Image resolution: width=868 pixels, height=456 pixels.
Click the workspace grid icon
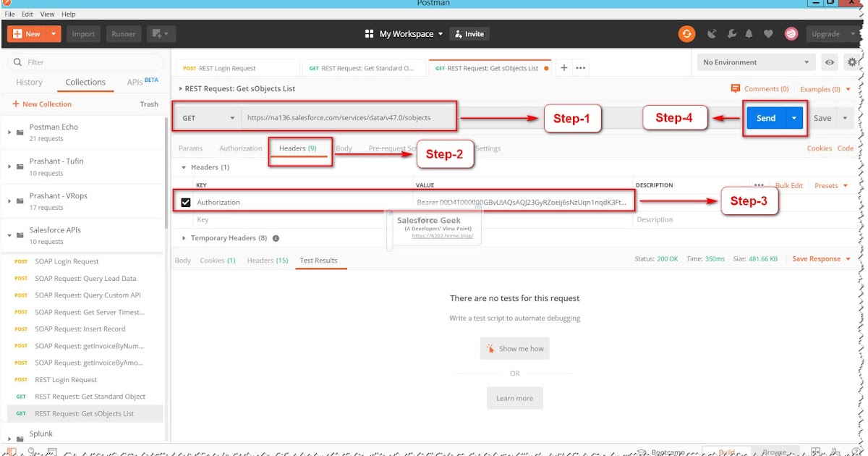369,33
